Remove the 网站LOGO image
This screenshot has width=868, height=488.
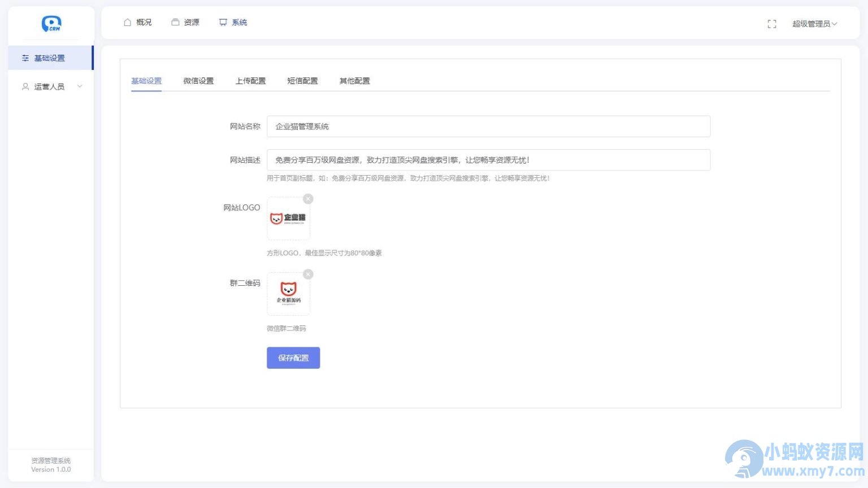(308, 199)
